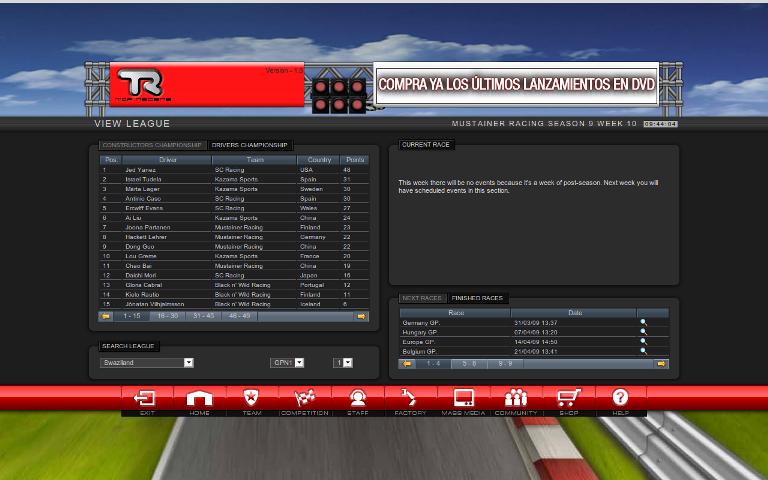Open the Help question mark icon
This screenshot has width=768, height=480.
620,397
